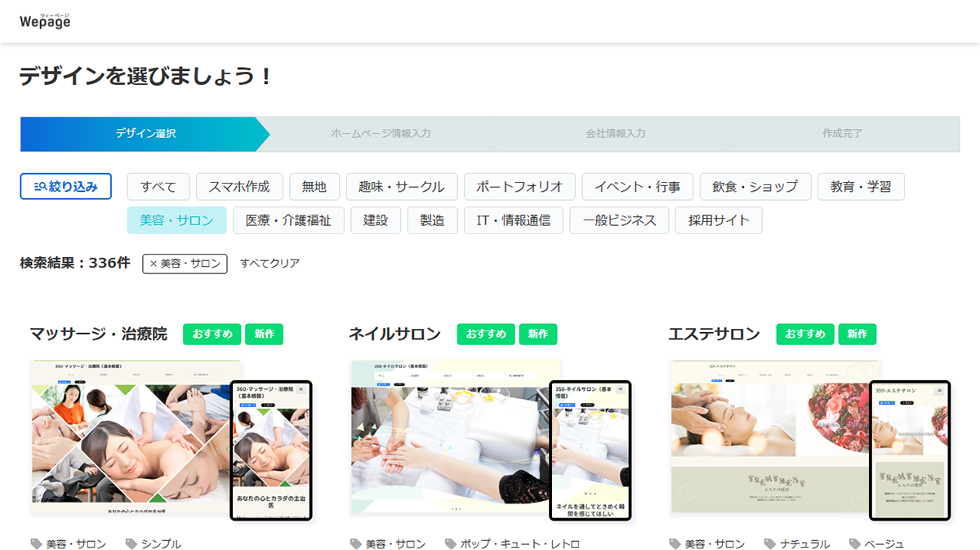Open the 絞り込み filter button

click(65, 187)
